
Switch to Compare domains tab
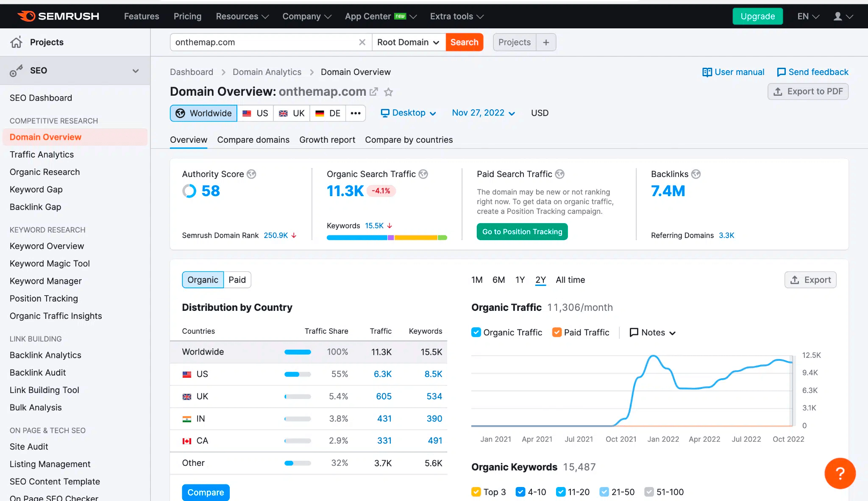coord(253,140)
